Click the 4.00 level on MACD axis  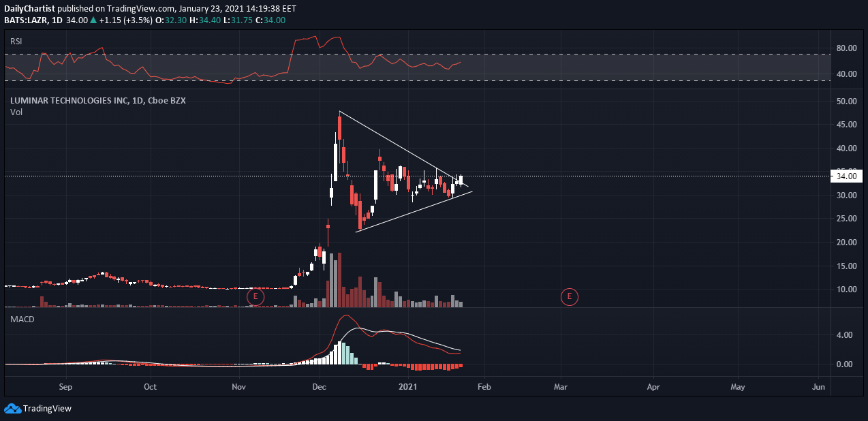[x=845, y=335]
